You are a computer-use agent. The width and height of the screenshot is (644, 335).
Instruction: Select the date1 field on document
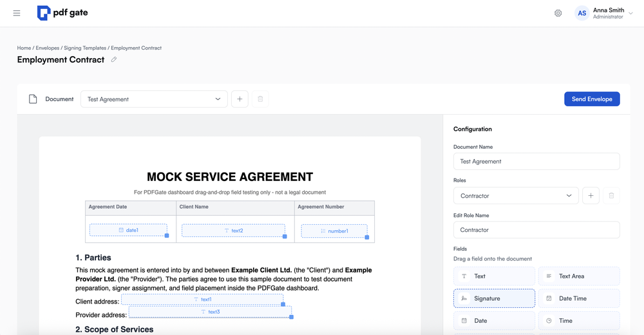click(128, 230)
